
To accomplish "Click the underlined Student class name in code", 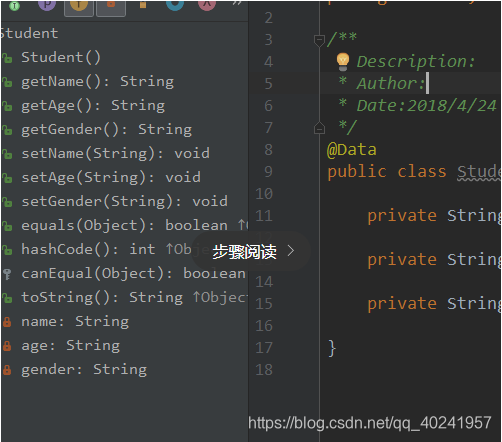I will pyautogui.click(x=479, y=172).
